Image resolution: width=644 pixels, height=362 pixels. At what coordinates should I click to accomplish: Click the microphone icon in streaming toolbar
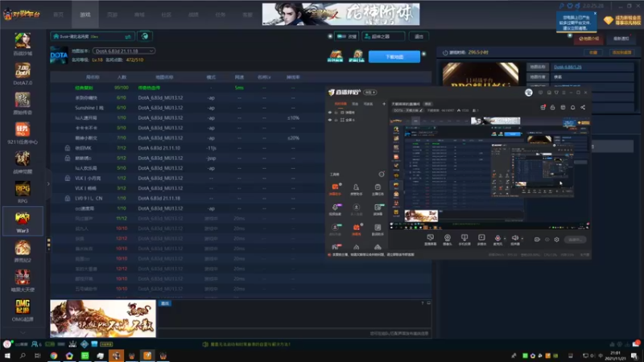point(497,239)
